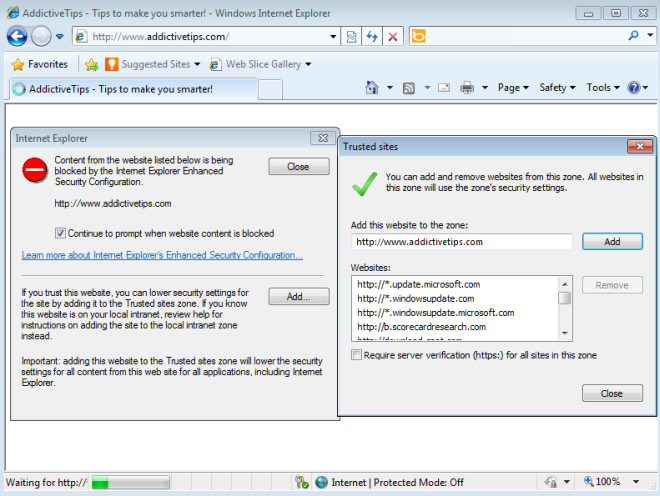This screenshot has height=496, width=660.
Task: Open the Help question mark menu
Action: [638, 88]
